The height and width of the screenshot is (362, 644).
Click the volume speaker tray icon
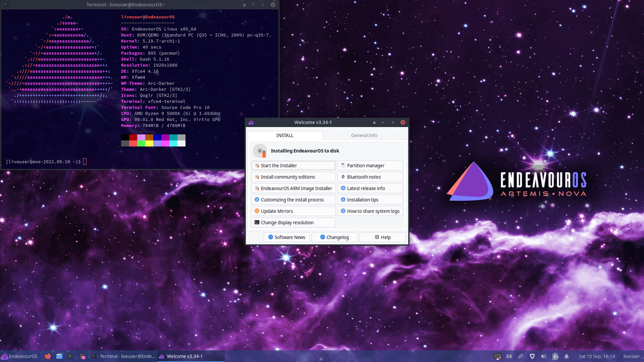click(544, 356)
